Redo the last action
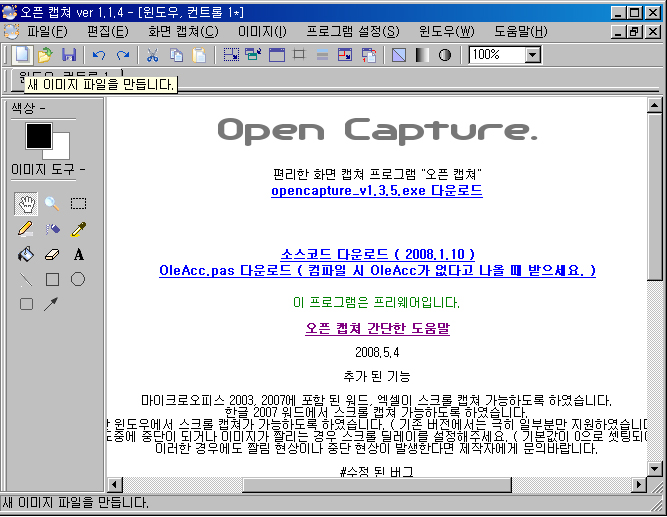This screenshot has height=517, width=667. click(x=123, y=55)
